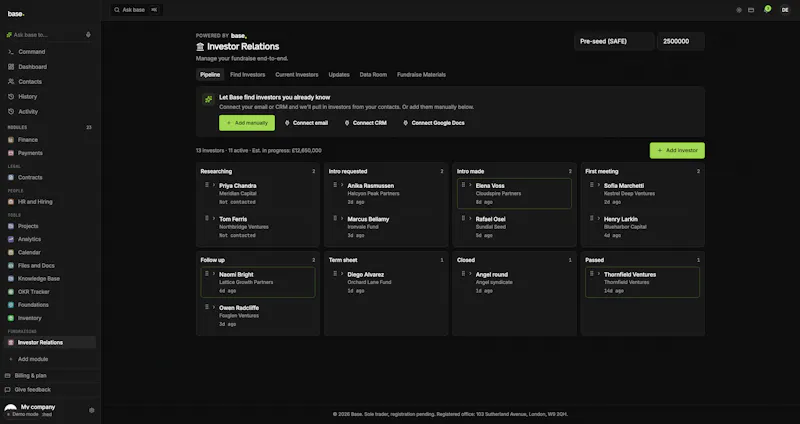Viewport: 800px width, 424px height.
Task: Open History via its clock icon
Action: (x=11, y=96)
